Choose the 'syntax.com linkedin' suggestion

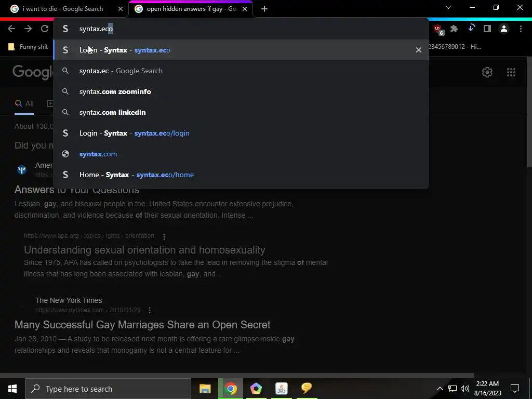tap(241, 112)
